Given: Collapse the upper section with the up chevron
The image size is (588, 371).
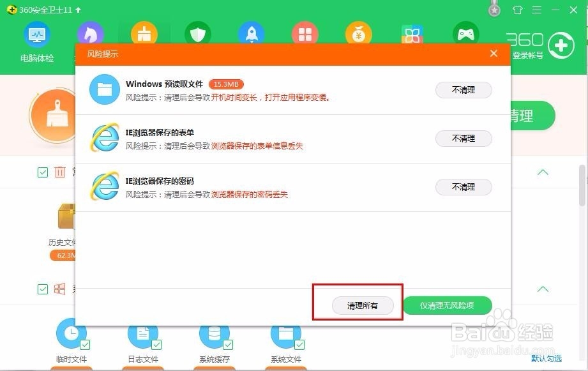Looking at the screenshot, I should [x=543, y=172].
